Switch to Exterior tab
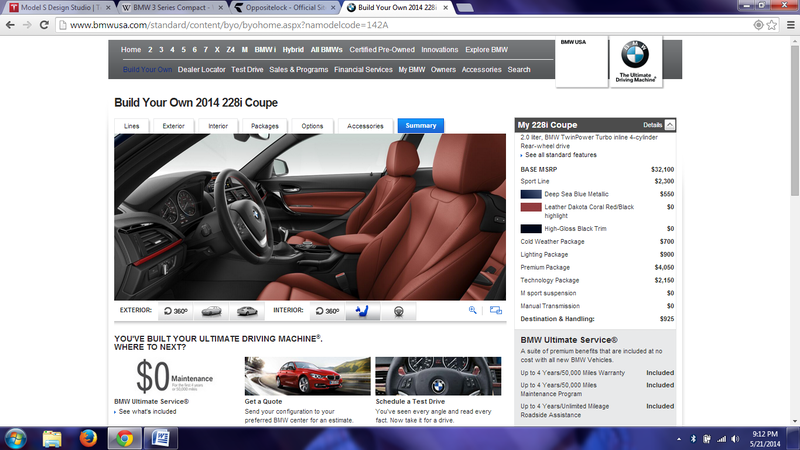The image size is (800, 450). (173, 126)
